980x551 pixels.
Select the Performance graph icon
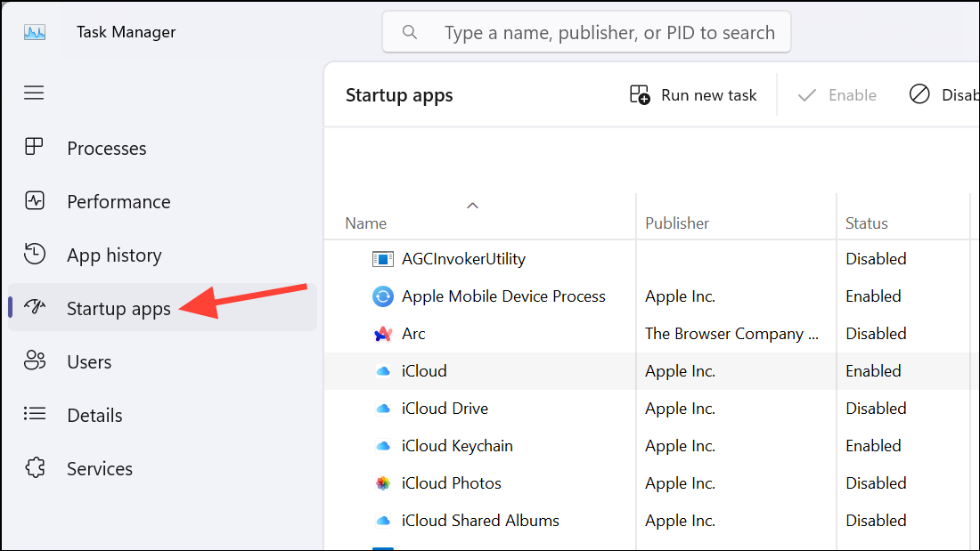pos(35,200)
